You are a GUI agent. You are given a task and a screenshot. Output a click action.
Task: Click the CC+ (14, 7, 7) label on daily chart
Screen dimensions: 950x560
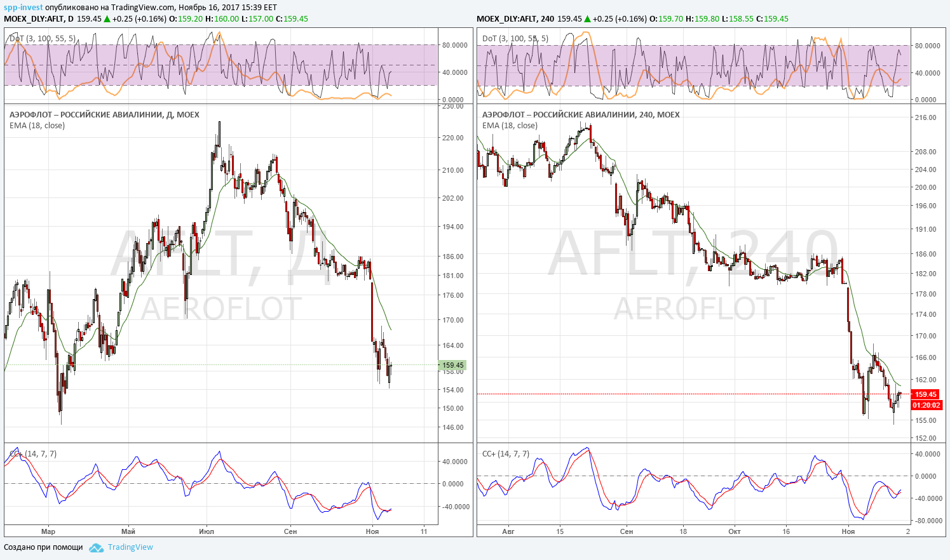point(33,454)
